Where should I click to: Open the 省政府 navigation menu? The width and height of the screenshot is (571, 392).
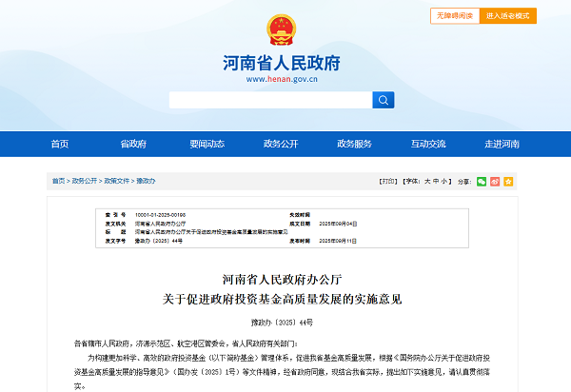pos(133,144)
